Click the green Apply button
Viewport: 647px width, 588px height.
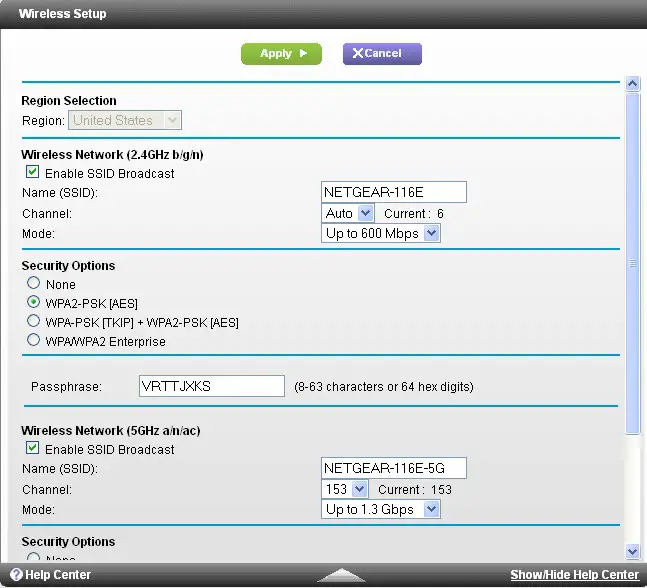(x=281, y=53)
